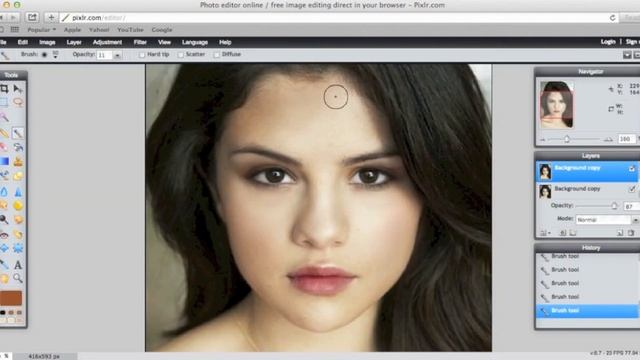This screenshot has height=360, width=640.
Task: Delete layer using trash icon
Action: click(x=631, y=233)
